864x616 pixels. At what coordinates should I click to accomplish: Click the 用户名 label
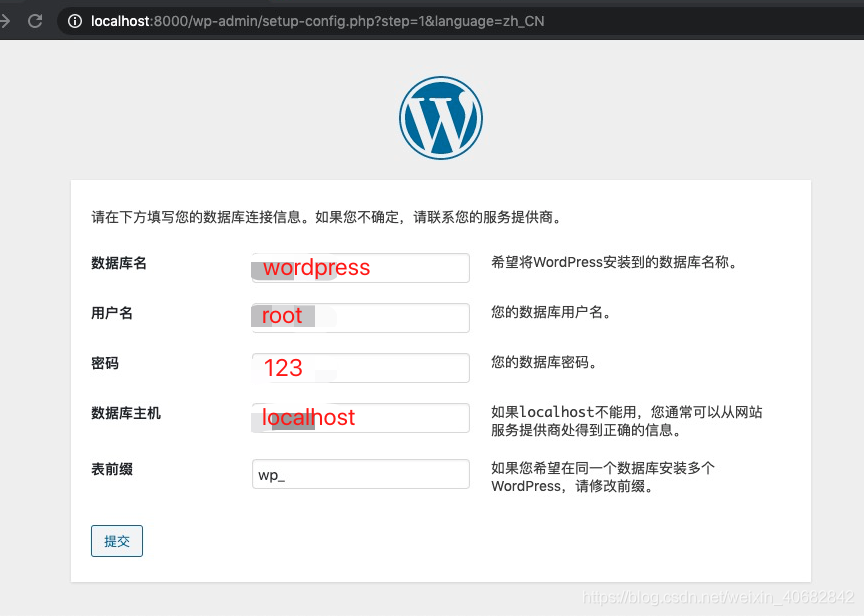(112, 313)
